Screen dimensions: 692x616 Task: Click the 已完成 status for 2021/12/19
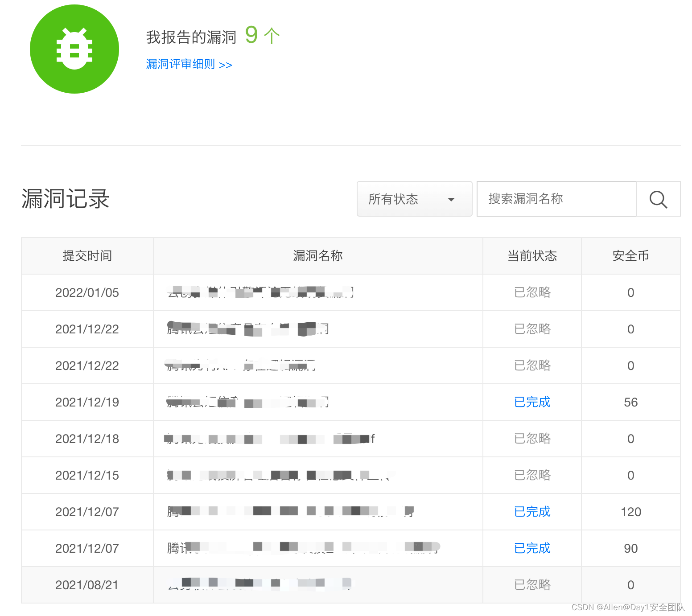(532, 402)
